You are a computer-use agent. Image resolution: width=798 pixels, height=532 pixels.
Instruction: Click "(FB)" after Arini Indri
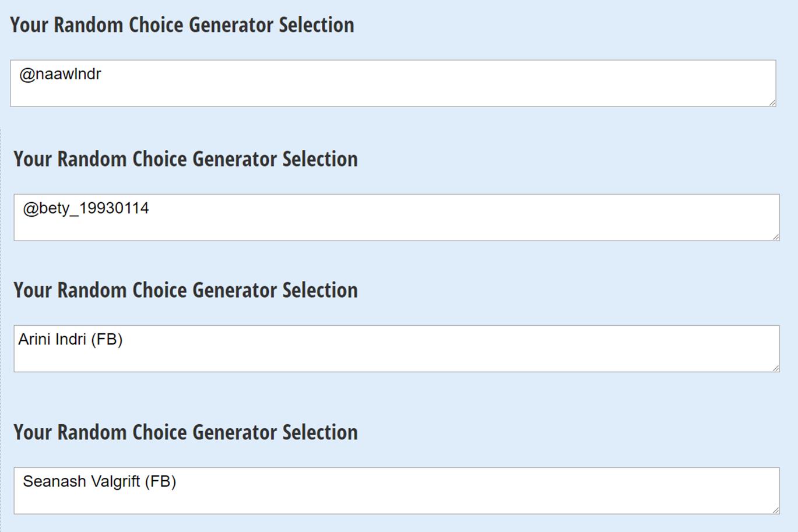(x=107, y=339)
